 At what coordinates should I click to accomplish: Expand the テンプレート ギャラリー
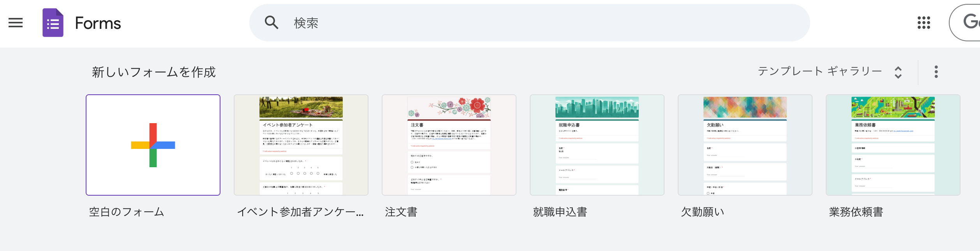pyautogui.click(x=820, y=72)
